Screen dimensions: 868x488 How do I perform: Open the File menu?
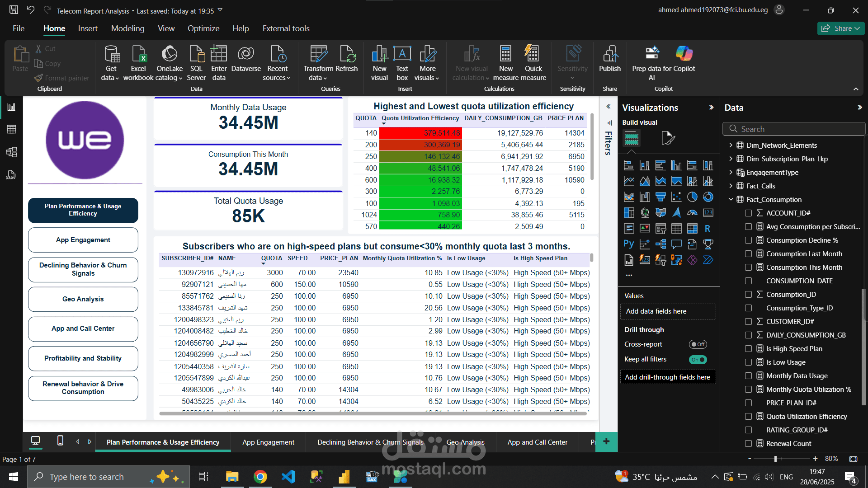pos(19,28)
